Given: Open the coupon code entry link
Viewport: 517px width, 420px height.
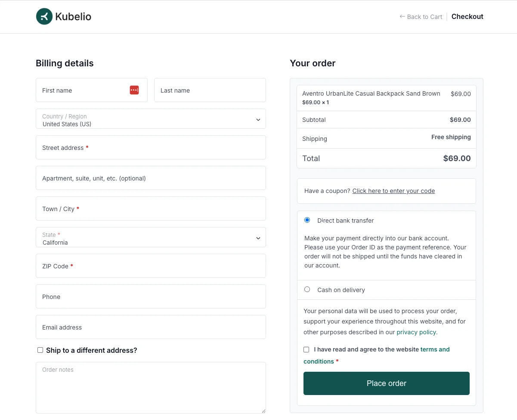Looking at the screenshot, I should [x=393, y=190].
